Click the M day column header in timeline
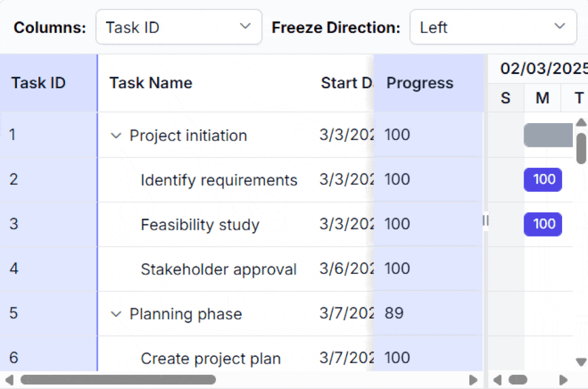588x389 pixels. coord(542,98)
